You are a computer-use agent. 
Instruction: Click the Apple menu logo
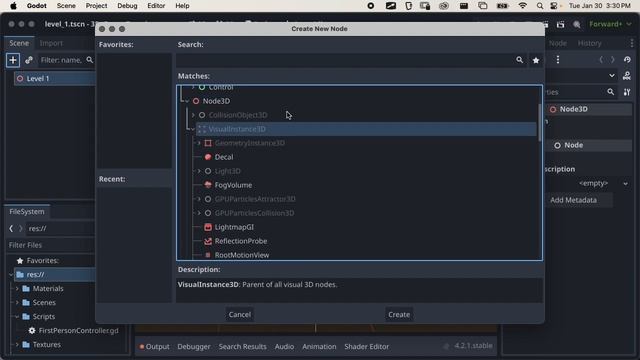[13, 6]
